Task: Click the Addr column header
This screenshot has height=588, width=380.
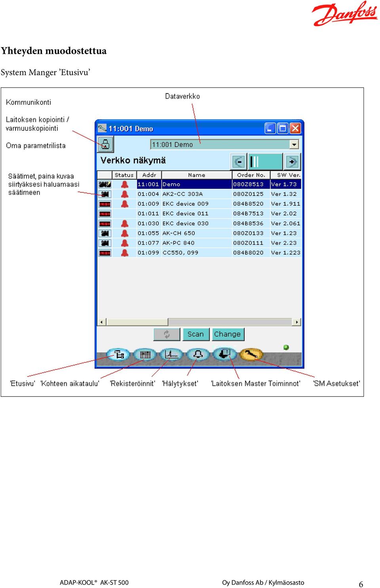Action: coord(149,175)
